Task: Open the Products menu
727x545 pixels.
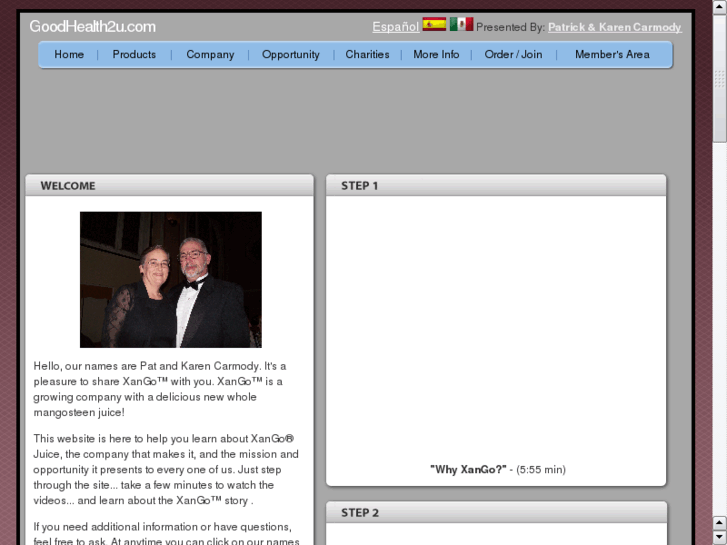Action: (134, 54)
